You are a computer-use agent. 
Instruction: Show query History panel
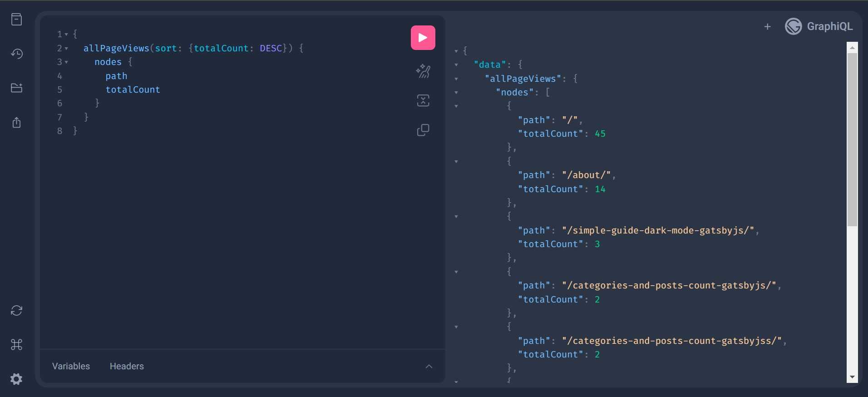click(x=16, y=54)
